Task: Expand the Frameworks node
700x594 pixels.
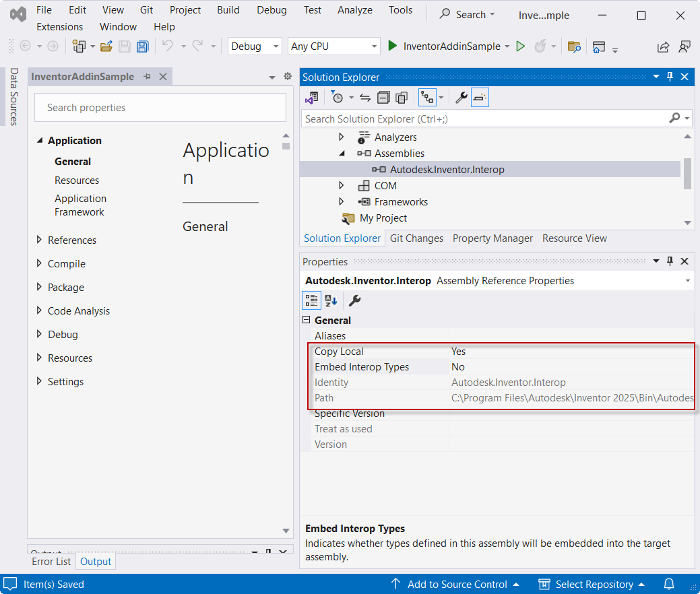Action: click(341, 201)
